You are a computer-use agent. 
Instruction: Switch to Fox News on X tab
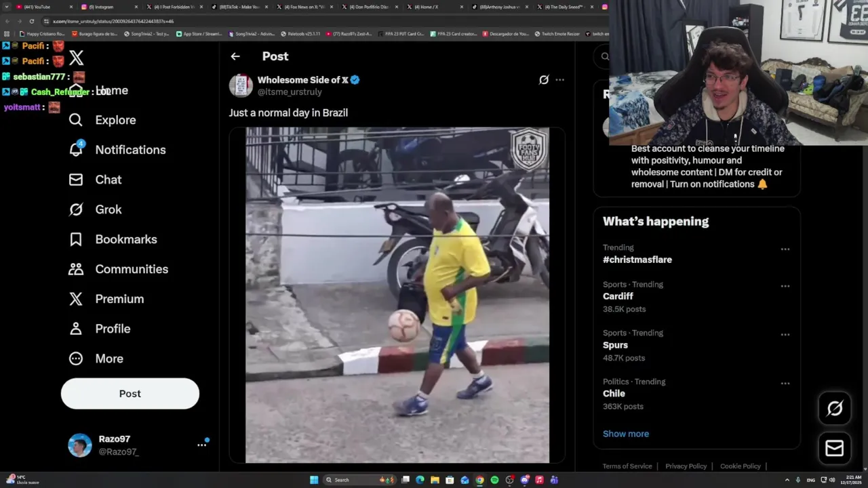304,7
